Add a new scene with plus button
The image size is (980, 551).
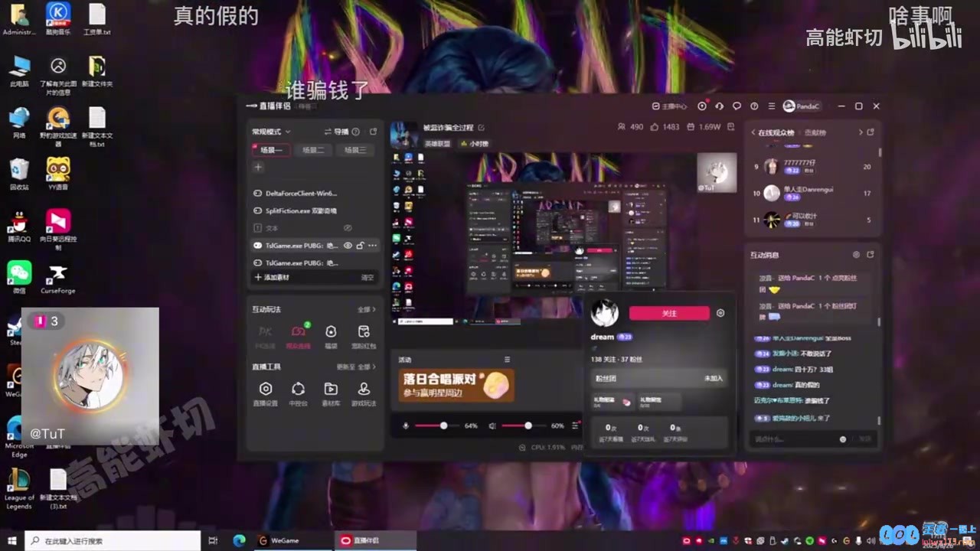pos(258,167)
